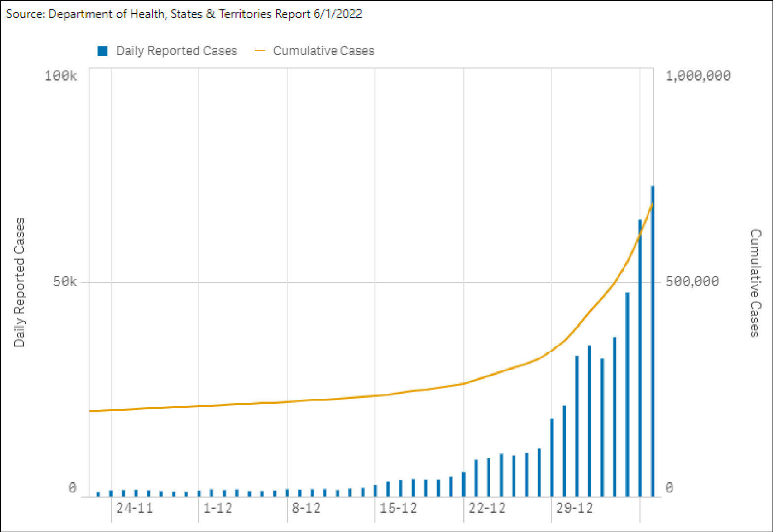Image resolution: width=773 pixels, height=532 pixels.
Task: Click the 22-12 date label on x-axis
Action: 487,508
